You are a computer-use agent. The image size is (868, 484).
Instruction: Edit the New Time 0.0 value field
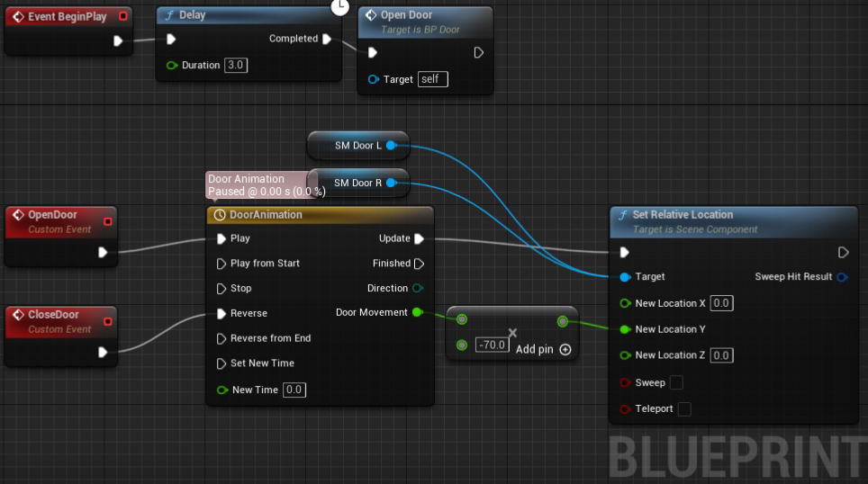[294, 390]
